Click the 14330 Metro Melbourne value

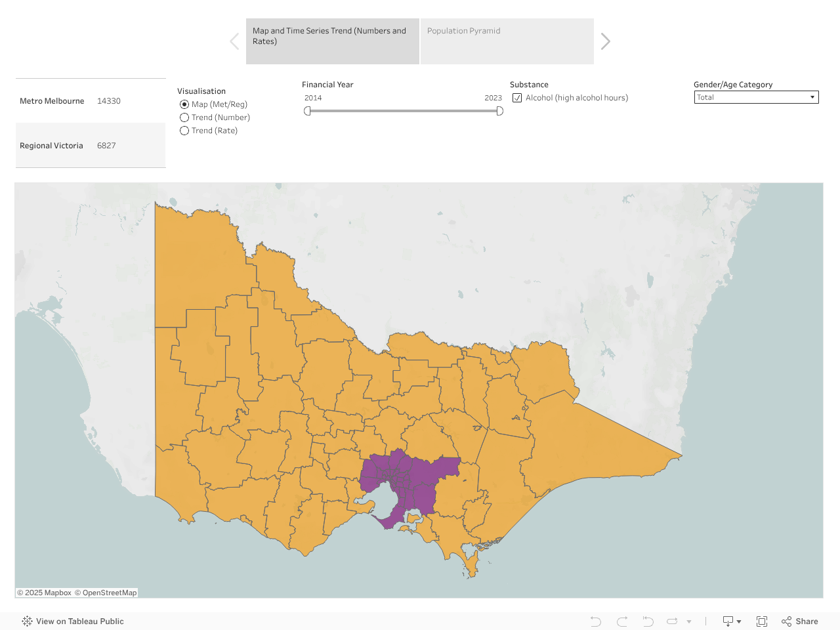109,101
